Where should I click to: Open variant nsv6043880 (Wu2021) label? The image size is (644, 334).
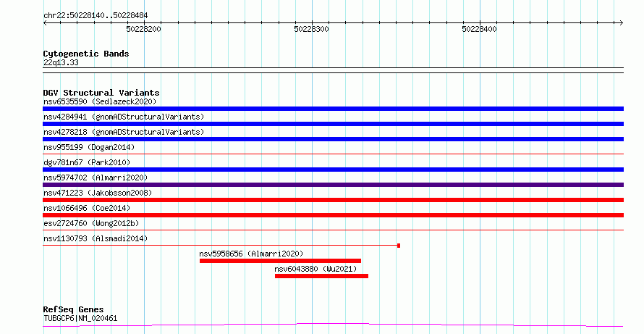coord(315,269)
